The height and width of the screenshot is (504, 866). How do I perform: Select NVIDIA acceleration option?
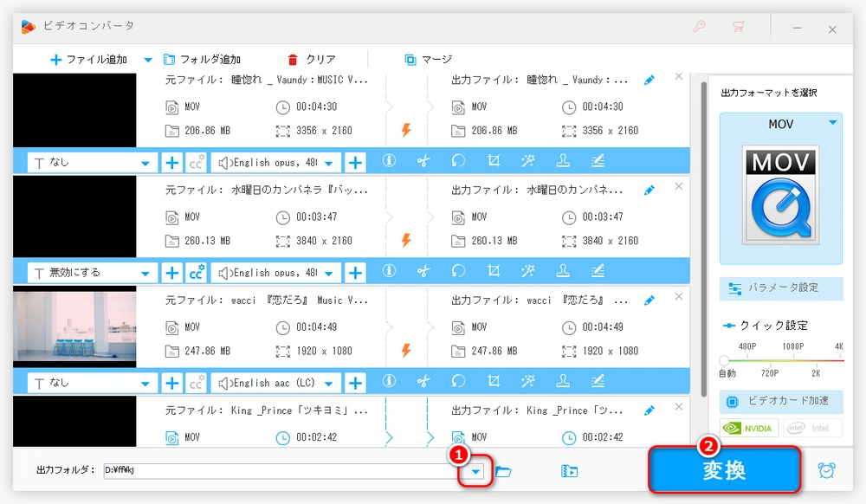(x=749, y=429)
